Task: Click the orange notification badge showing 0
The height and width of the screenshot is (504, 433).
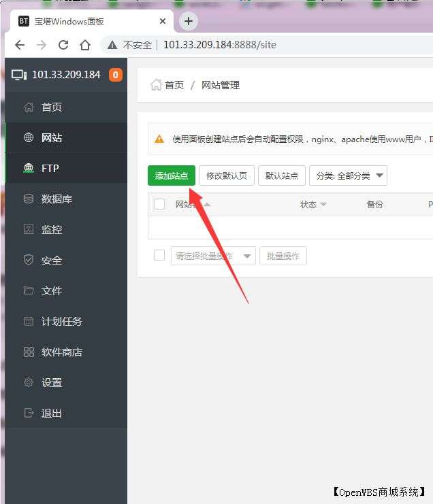Action: tap(116, 75)
